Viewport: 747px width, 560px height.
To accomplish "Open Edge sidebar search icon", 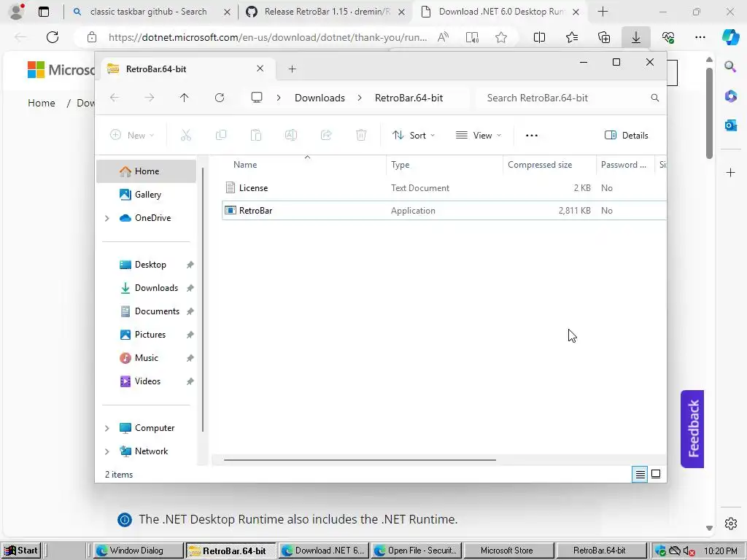I will tap(730, 66).
